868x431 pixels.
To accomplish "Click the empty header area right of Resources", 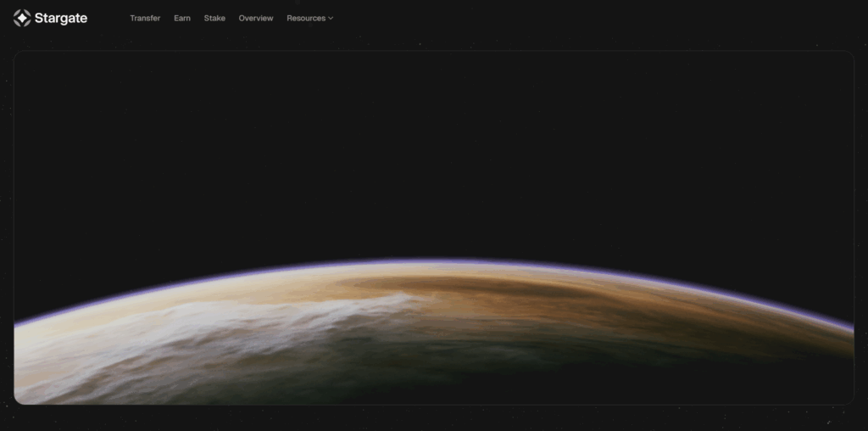I will (x=593, y=18).
